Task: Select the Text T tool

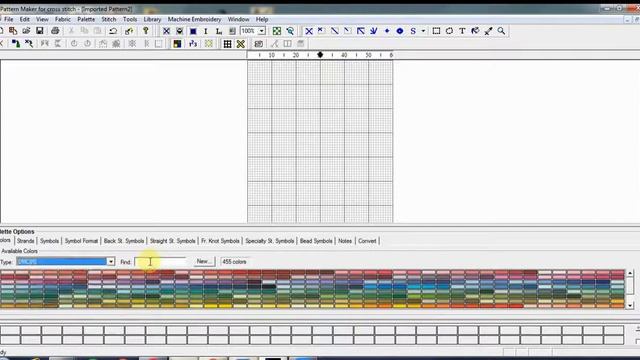Action: [x=462, y=31]
